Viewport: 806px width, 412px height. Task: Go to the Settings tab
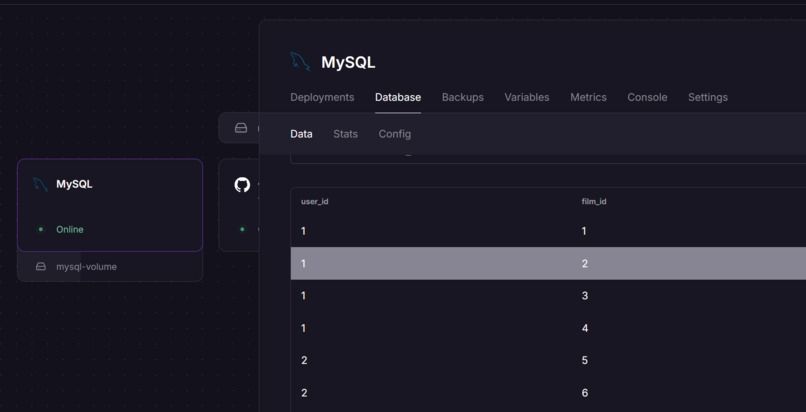(x=708, y=97)
